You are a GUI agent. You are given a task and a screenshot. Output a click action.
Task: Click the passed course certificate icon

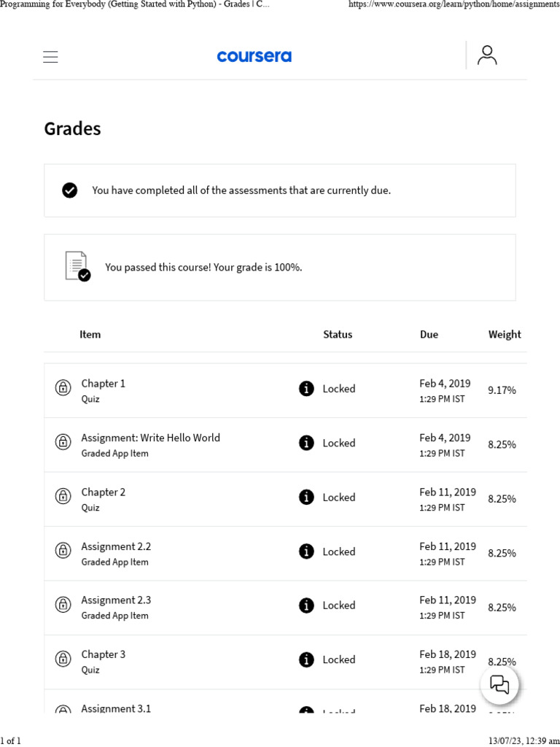tap(77, 266)
